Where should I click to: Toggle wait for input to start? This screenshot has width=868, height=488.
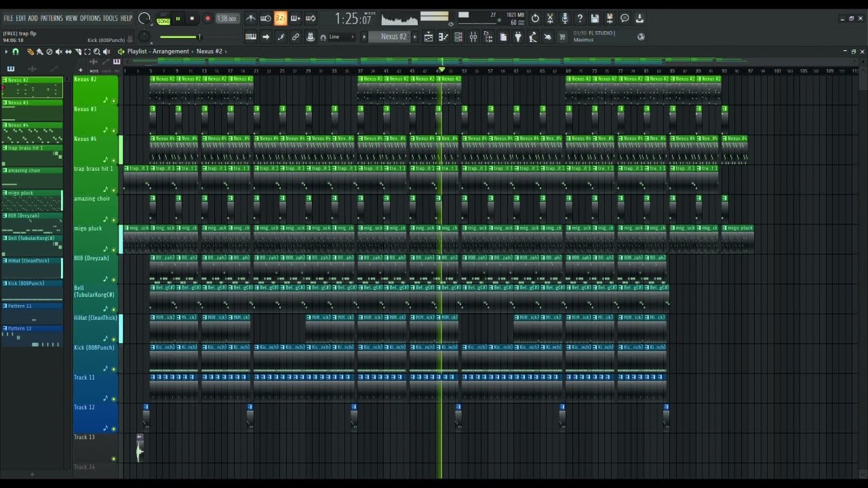[x=266, y=18]
